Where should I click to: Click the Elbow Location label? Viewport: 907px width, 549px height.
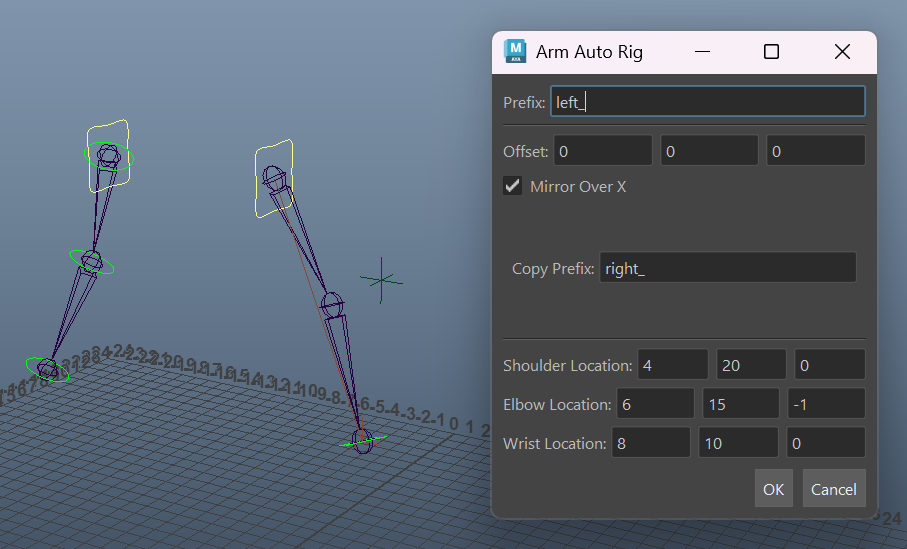point(557,404)
